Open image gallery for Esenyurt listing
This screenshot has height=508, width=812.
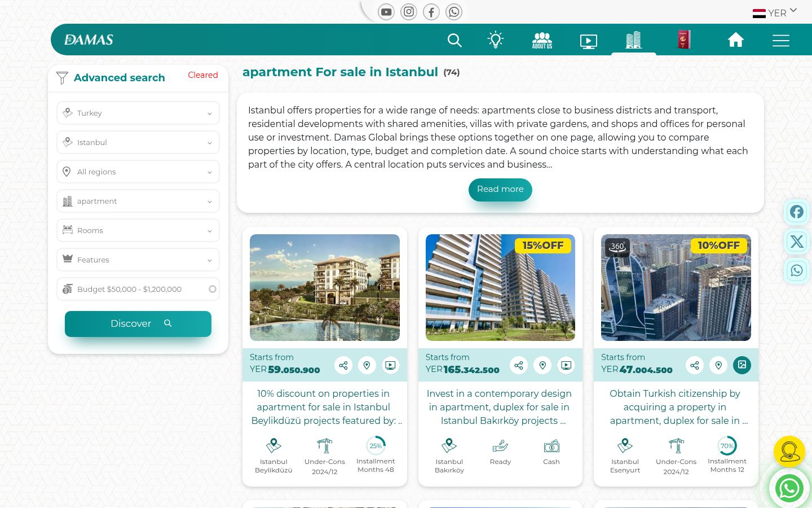[742, 365]
